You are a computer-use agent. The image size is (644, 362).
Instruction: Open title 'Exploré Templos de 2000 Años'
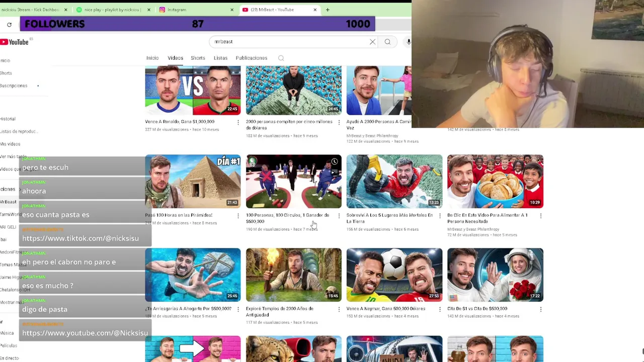tap(280, 312)
